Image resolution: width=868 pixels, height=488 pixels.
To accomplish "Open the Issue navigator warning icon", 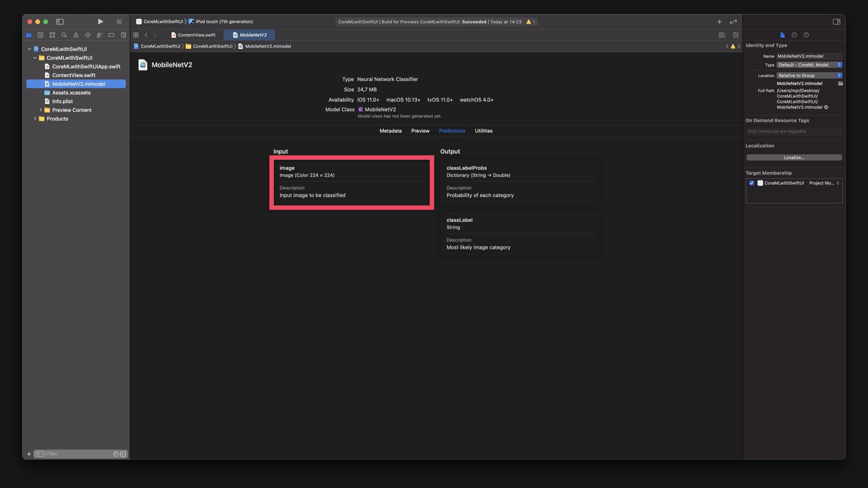I will point(76,35).
